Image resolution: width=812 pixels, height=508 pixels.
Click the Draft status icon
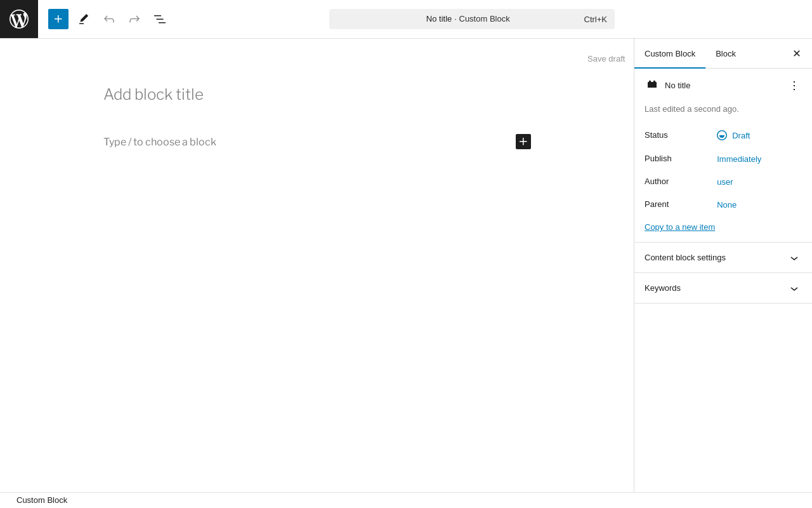[x=722, y=135]
